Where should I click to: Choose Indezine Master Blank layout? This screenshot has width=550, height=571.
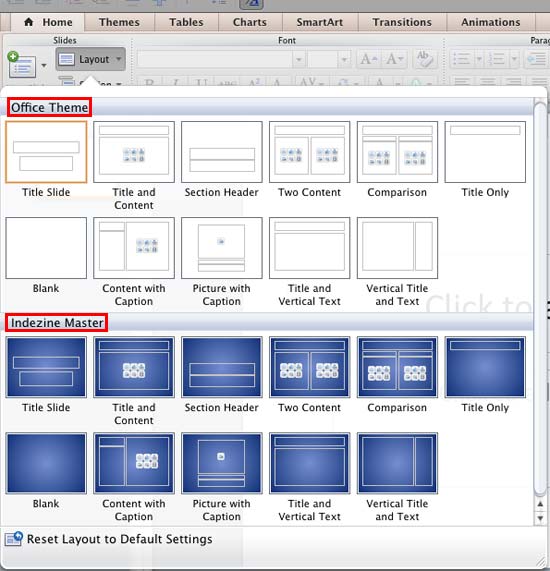pos(46,463)
